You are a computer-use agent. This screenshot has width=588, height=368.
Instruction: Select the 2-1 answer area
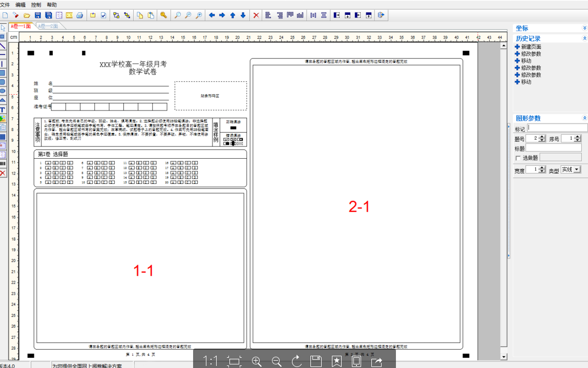[356, 204]
